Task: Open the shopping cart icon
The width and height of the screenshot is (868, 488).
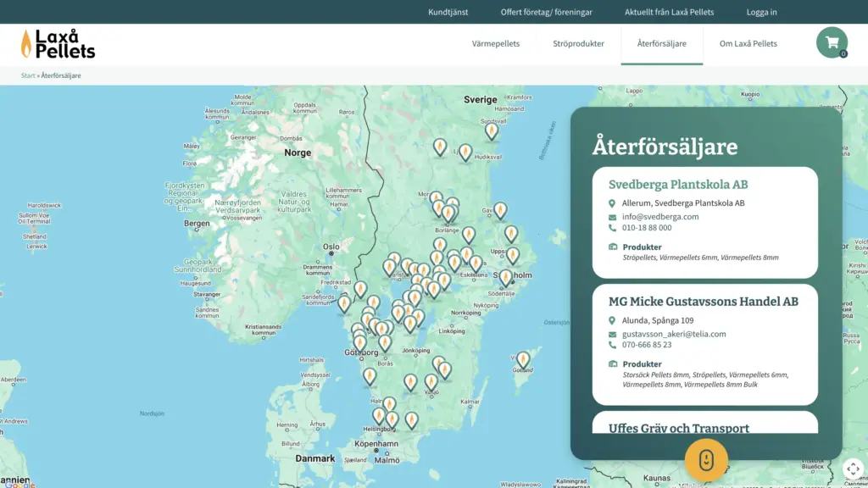Action: pos(832,42)
